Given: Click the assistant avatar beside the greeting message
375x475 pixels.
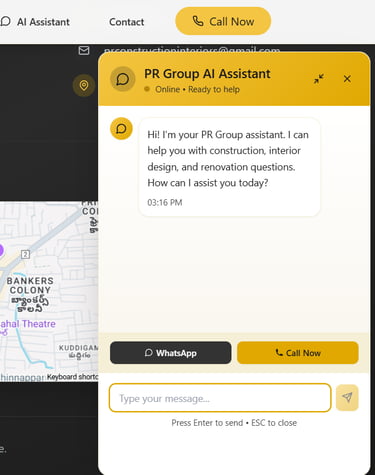Looking at the screenshot, I should (x=121, y=129).
